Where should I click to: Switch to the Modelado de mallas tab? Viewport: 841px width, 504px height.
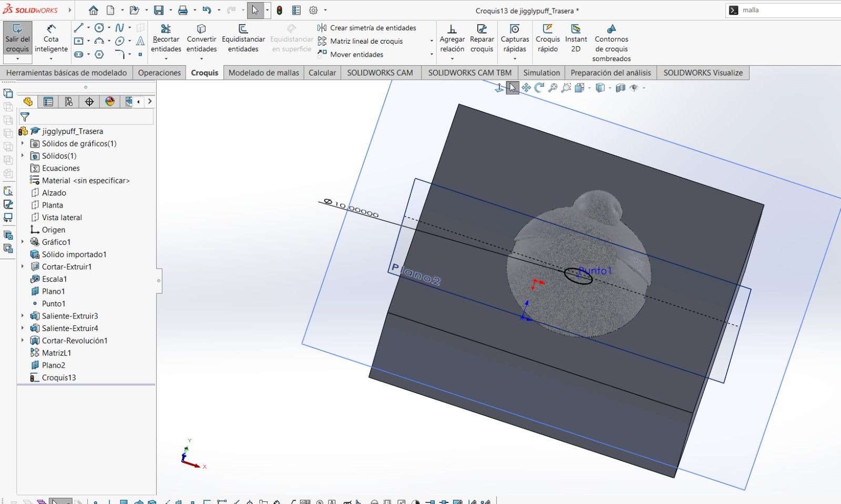tap(264, 73)
